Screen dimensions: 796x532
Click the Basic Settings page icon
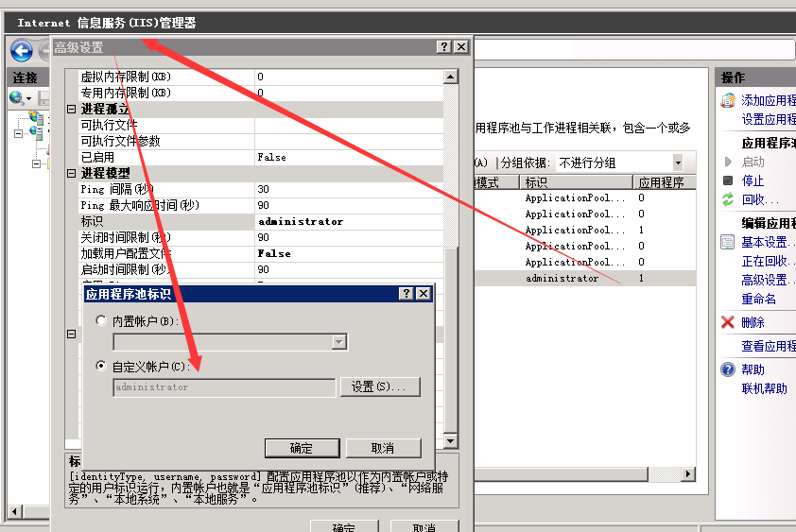click(728, 242)
